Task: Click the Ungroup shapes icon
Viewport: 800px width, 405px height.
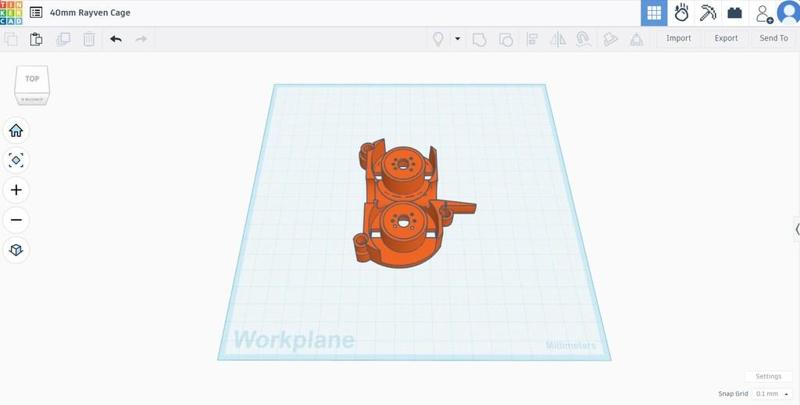Action: (x=506, y=39)
